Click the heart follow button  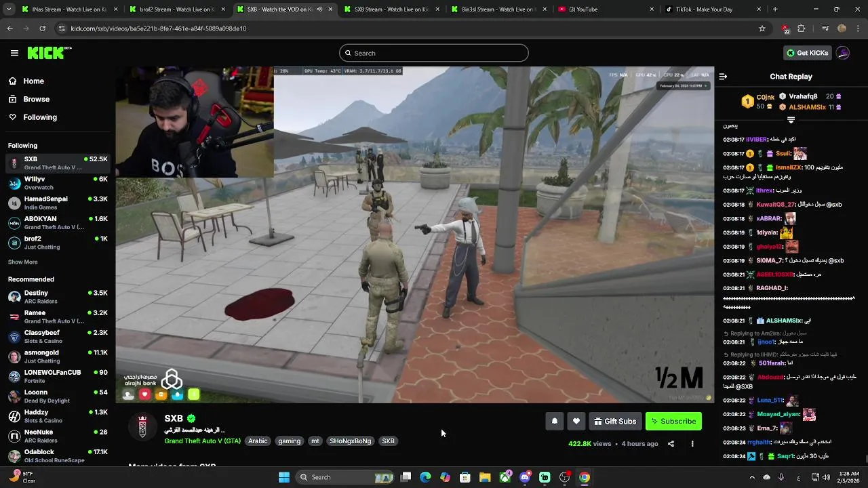pyautogui.click(x=576, y=421)
